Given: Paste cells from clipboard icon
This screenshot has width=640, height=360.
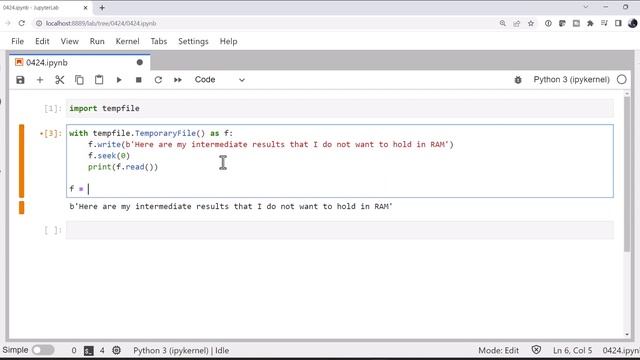Looking at the screenshot, I should coord(99,80).
